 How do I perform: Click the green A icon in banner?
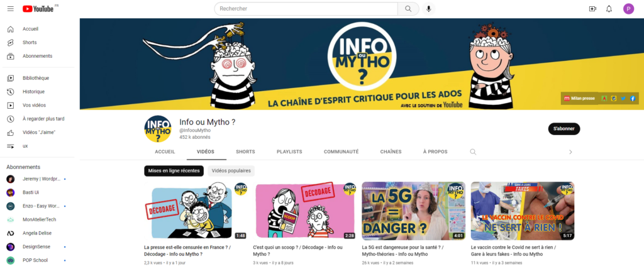pyautogui.click(x=604, y=99)
